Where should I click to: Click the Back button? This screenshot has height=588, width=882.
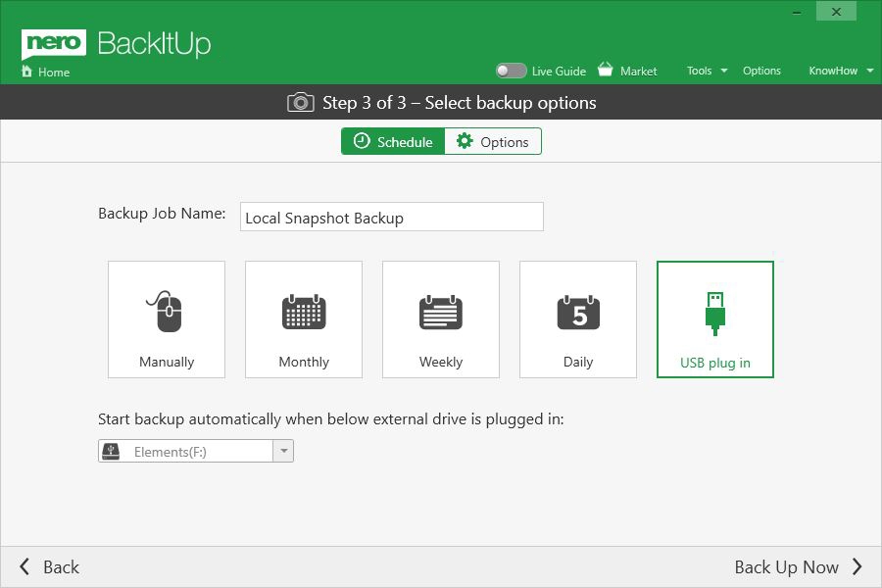[x=50, y=566]
